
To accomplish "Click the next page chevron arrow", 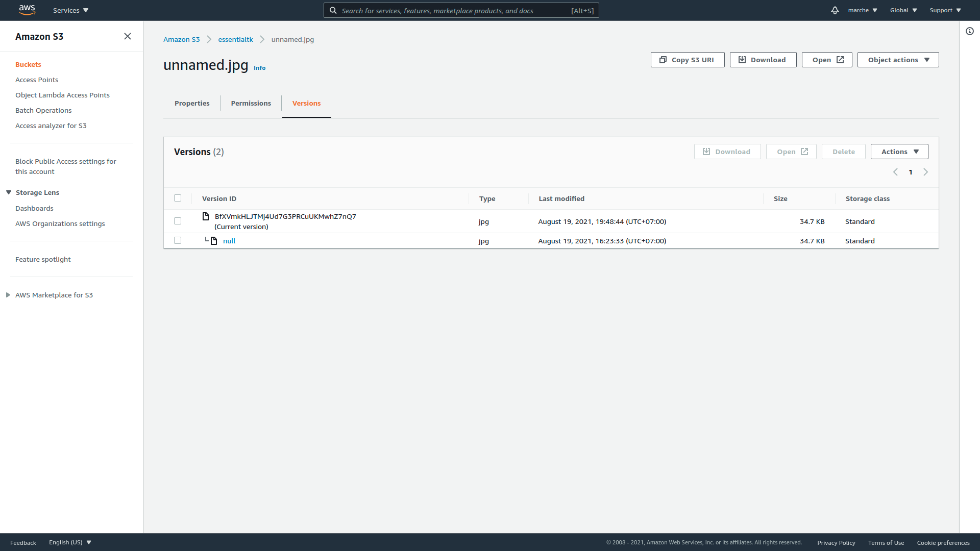I will point(926,172).
